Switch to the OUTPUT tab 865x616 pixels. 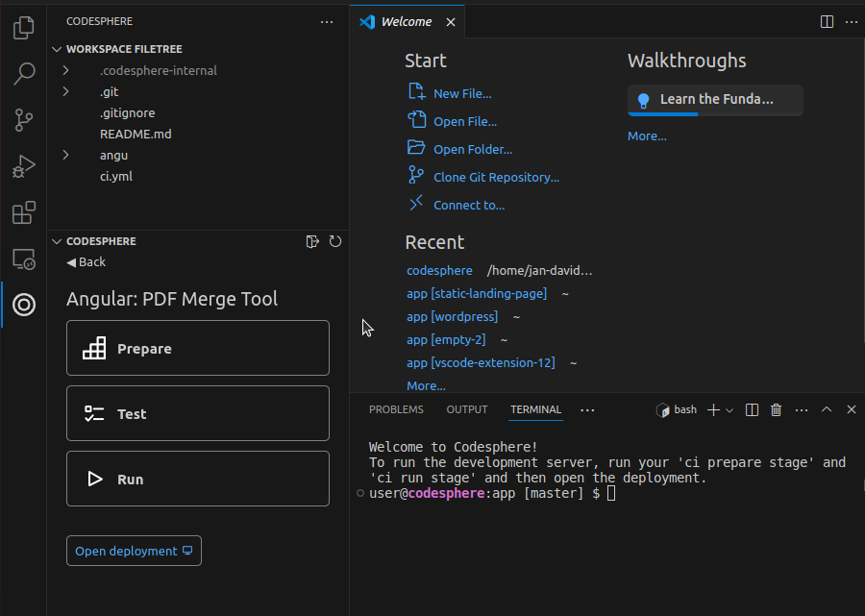click(467, 409)
